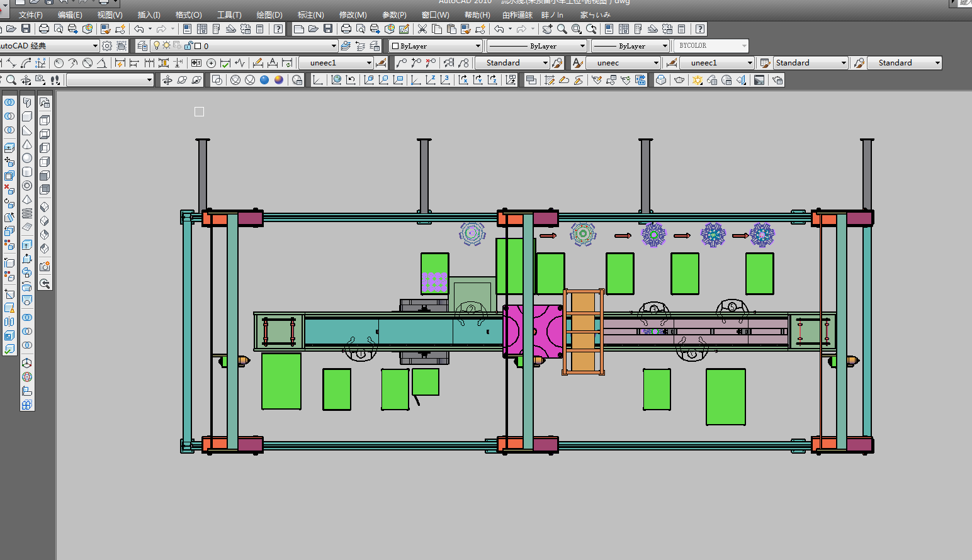972x560 pixels.
Task: Open the 标注(N) menu
Action: click(x=310, y=14)
